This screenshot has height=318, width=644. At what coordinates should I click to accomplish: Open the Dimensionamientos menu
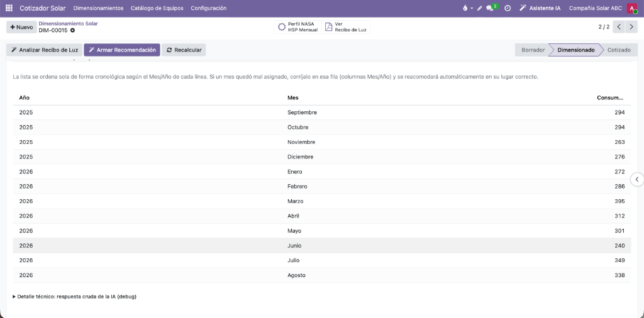pyautogui.click(x=98, y=8)
